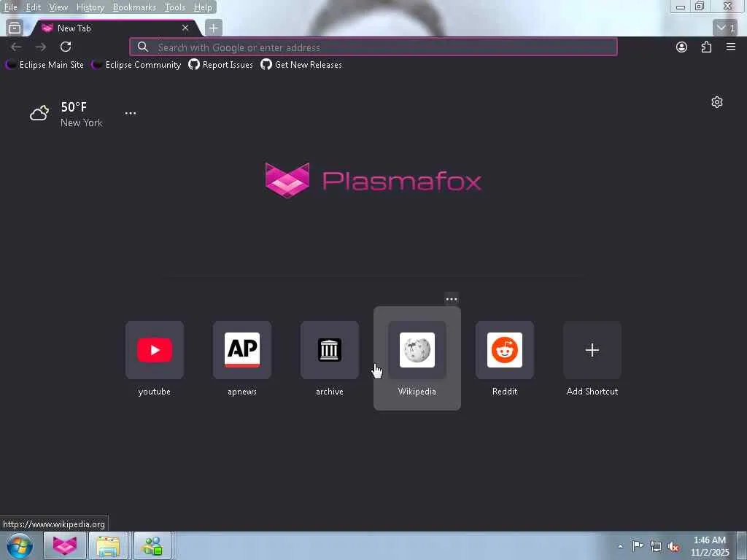Click Plasmafox taskbar icon
Viewport: 747px width, 560px height.
point(65,545)
